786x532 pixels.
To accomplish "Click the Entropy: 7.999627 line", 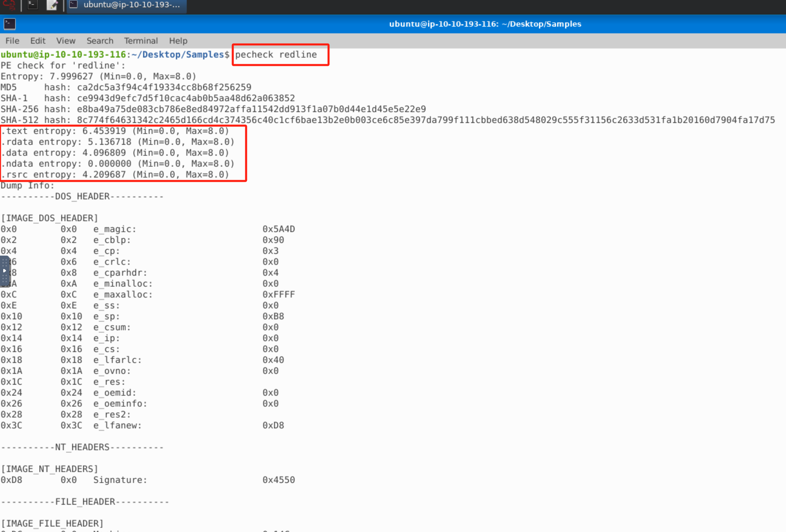I will point(98,76).
